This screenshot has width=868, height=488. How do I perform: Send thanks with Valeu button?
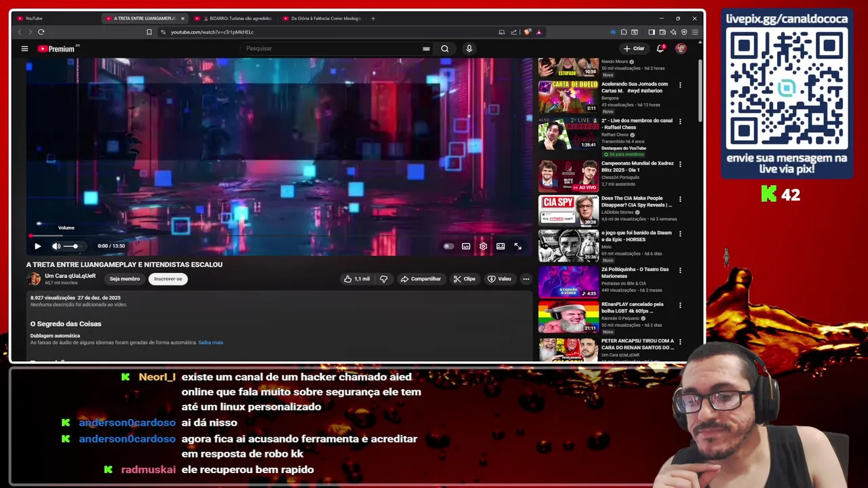(499, 279)
